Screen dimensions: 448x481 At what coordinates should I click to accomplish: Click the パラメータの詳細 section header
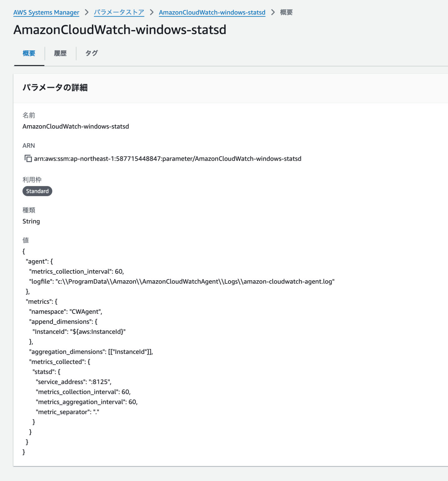coord(55,88)
